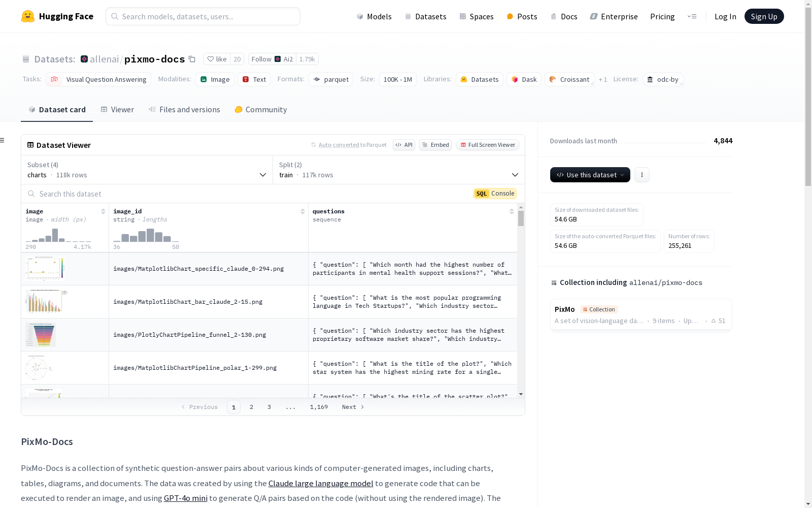812x508 pixels.
Task: Like the pixmo-docs dataset
Action: pos(217,59)
